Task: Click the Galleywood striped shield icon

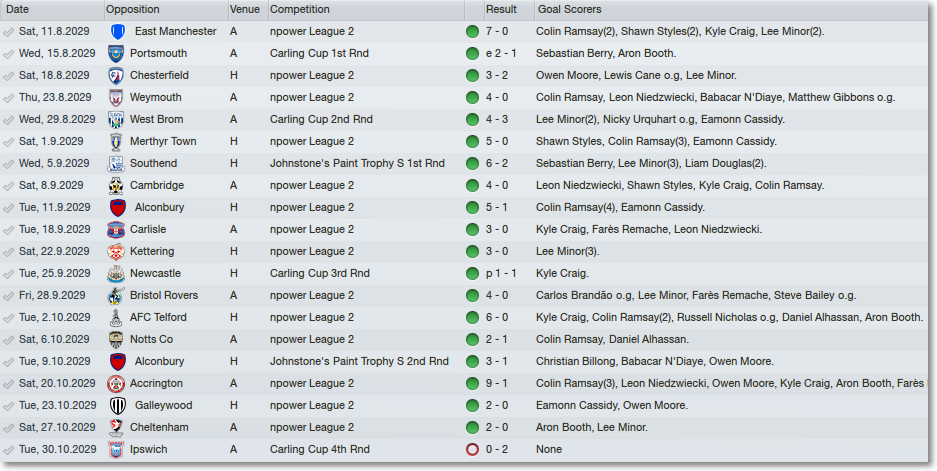Action: 118,406
